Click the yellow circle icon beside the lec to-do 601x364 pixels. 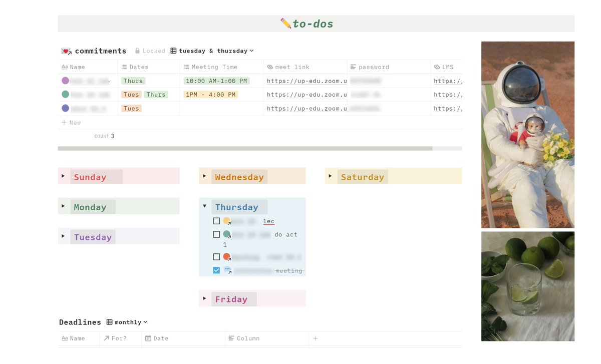pos(227,221)
